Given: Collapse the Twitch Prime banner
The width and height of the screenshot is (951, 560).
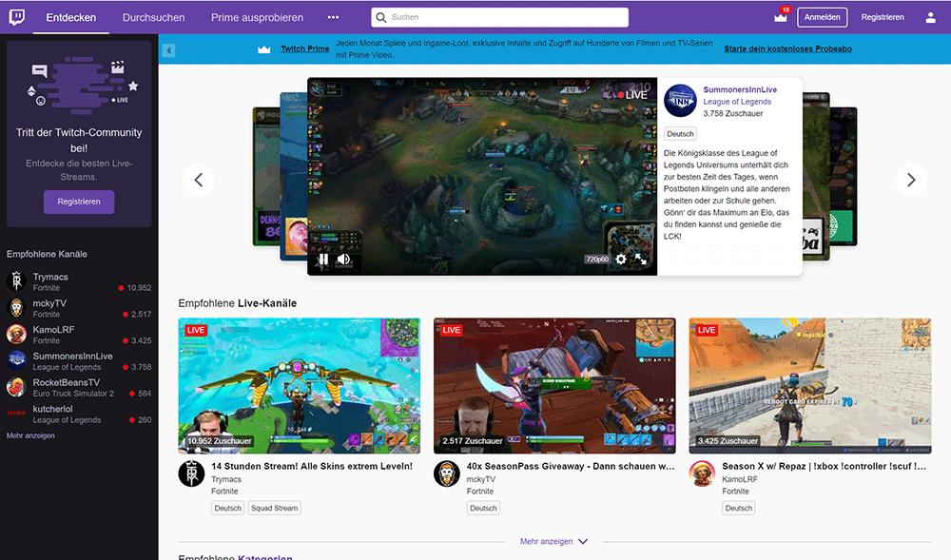Looking at the screenshot, I should point(168,50).
